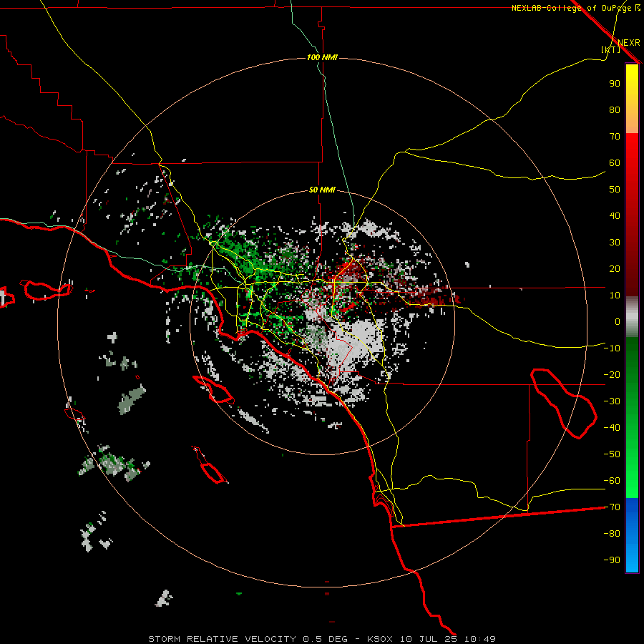Click the NEXR label at upper right
Image resolution: width=644 pixels, height=644 pixels.
628,43
